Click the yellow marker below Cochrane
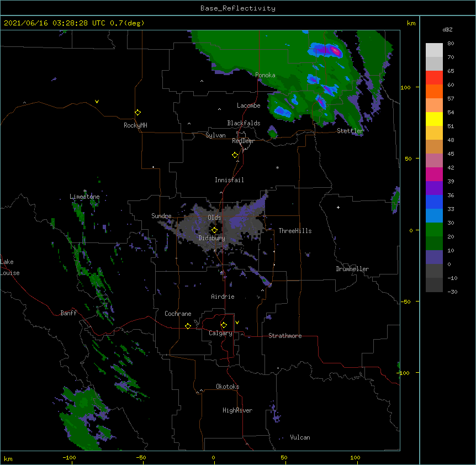The image size is (476, 465). coord(188,326)
